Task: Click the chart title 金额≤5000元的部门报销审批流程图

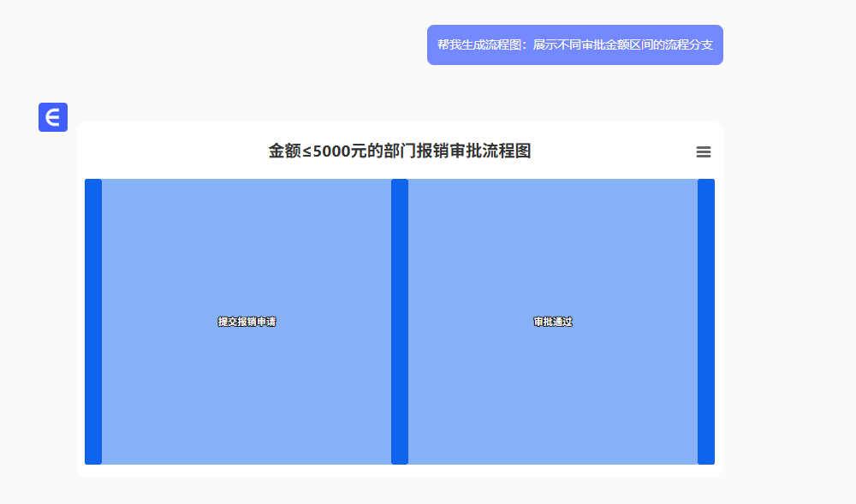Action: (400, 151)
